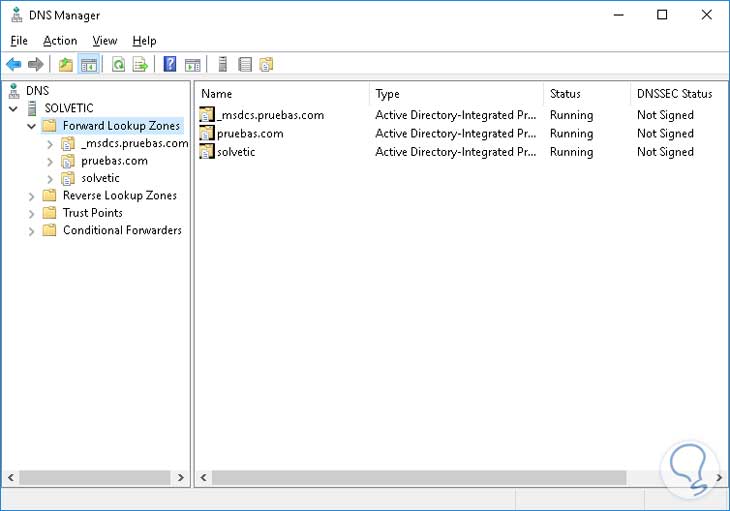
Task: Minimize the DNS Manager window
Action: tap(619, 15)
